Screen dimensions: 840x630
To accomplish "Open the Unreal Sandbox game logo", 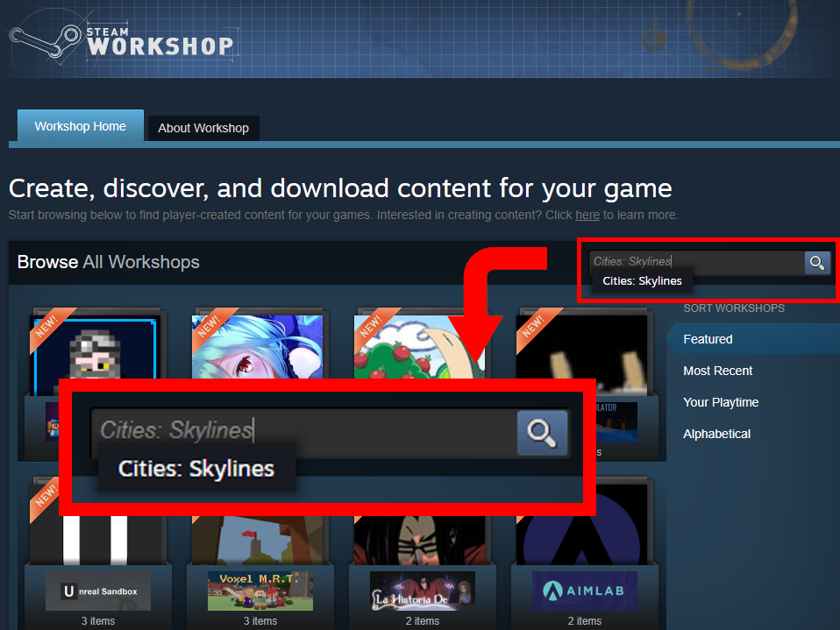I will [x=98, y=591].
